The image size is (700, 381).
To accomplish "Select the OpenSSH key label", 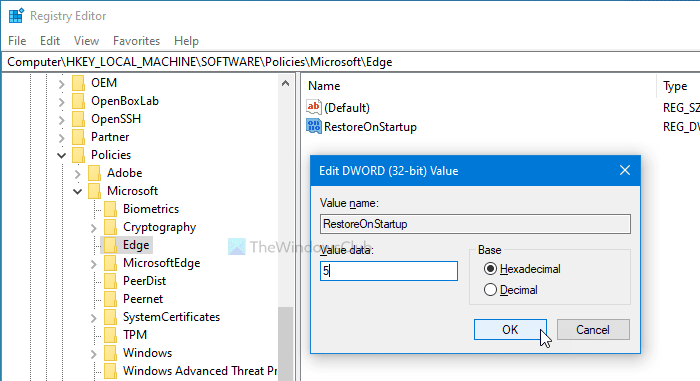I will pyautogui.click(x=116, y=119).
